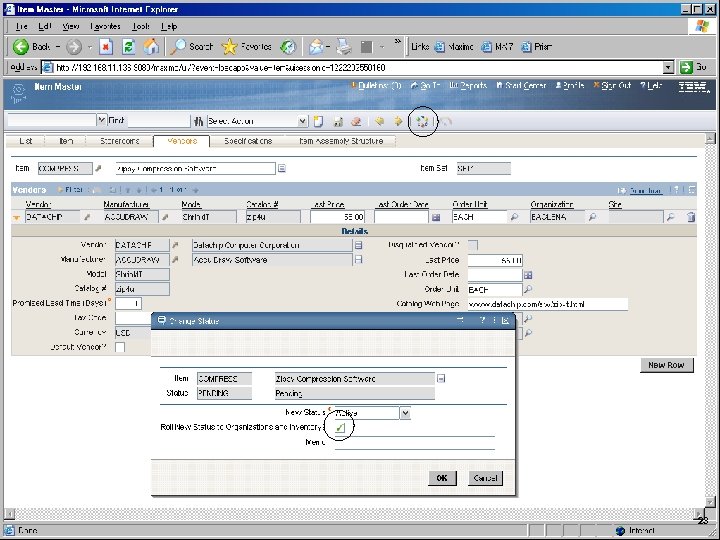This screenshot has height=540, width=720.
Task: Click the New Item toolbar icon
Action: tap(318, 121)
